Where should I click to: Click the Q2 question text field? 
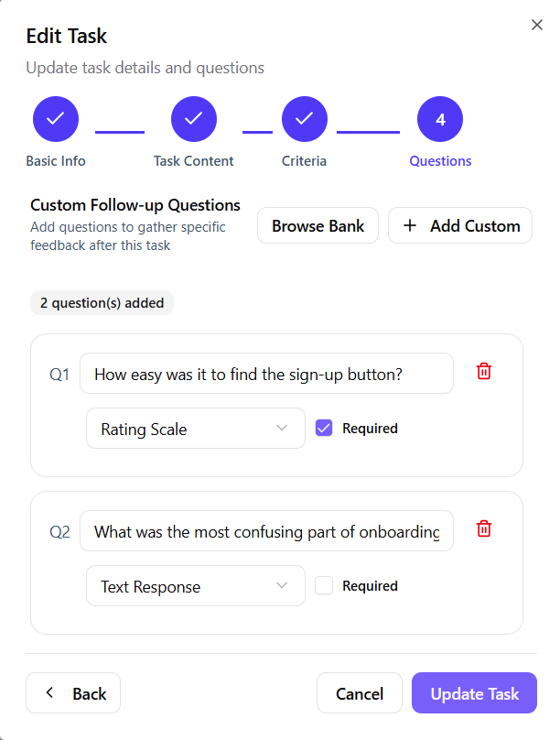266,531
